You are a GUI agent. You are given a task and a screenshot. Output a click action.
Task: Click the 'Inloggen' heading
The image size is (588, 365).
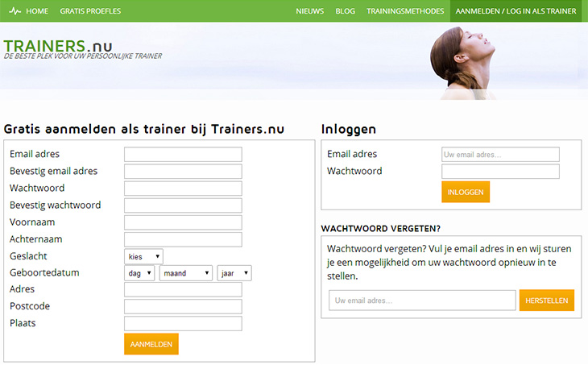click(x=349, y=130)
